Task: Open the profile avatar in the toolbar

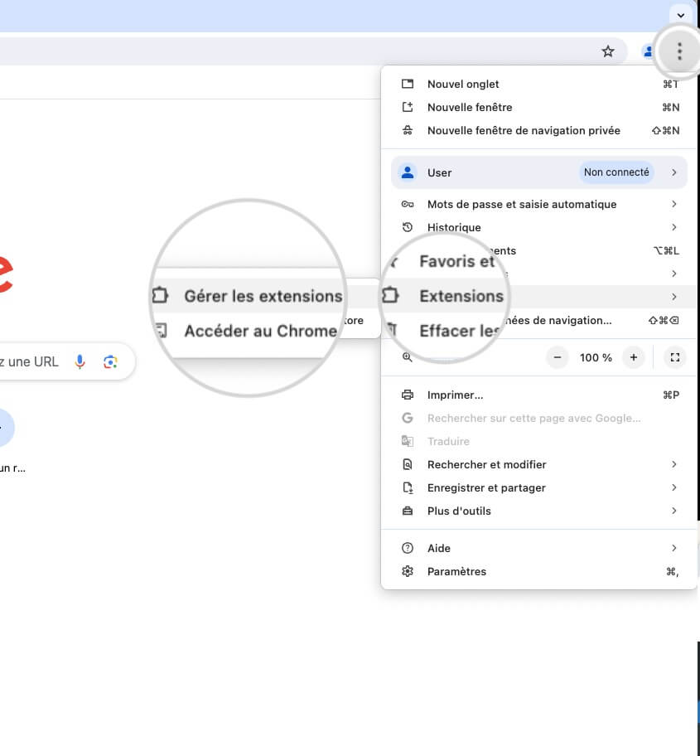Action: click(648, 51)
